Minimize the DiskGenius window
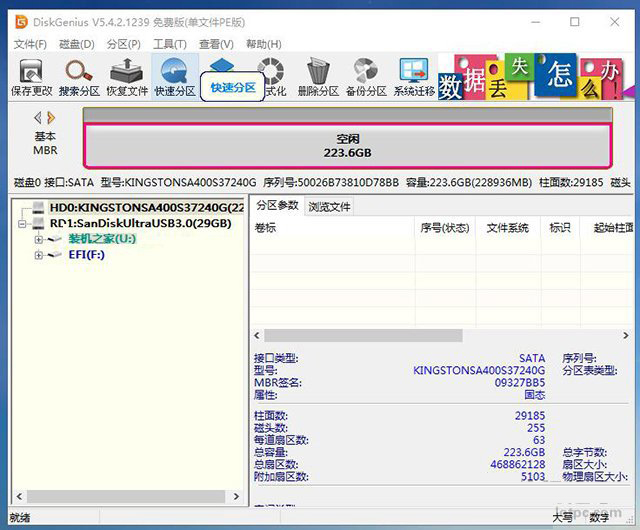The image size is (640, 530). coord(536,22)
